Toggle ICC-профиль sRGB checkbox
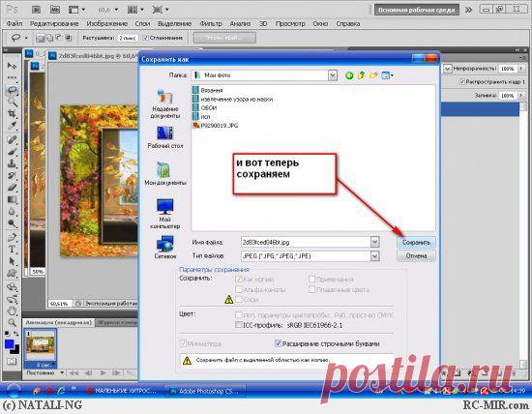 239,325
